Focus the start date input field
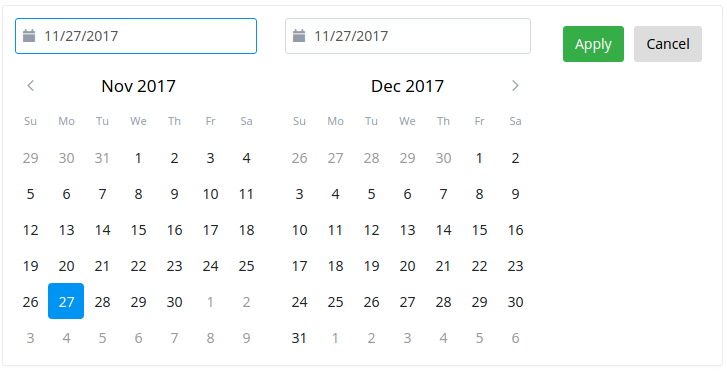Viewport: 727px width, 373px height. (136, 36)
